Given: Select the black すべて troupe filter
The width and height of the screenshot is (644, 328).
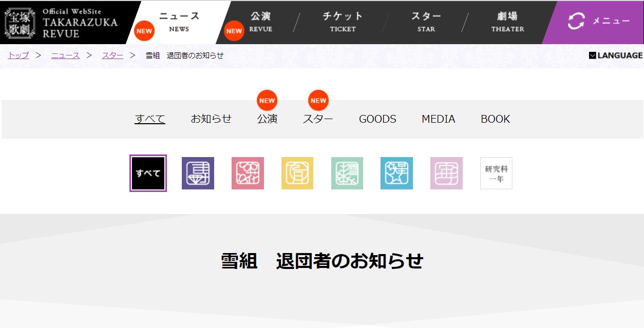Looking at the screenshot, I should [148, 173].
